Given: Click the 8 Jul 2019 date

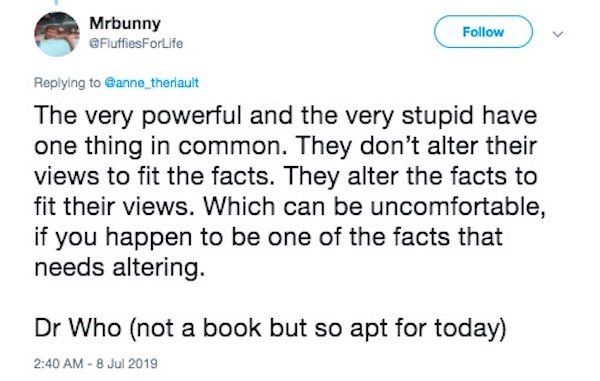Looking at the screenshot, I should (x=127, y=363).
